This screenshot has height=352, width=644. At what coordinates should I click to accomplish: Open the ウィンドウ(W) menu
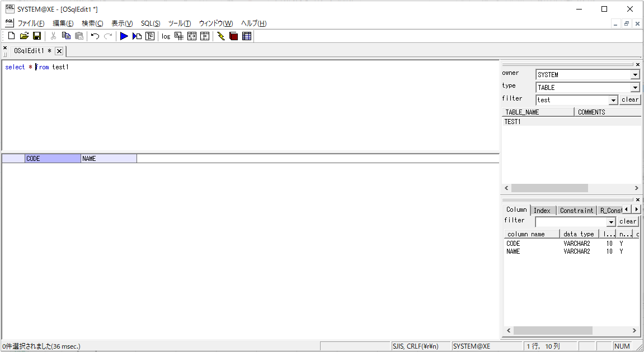tap(215, 23)
